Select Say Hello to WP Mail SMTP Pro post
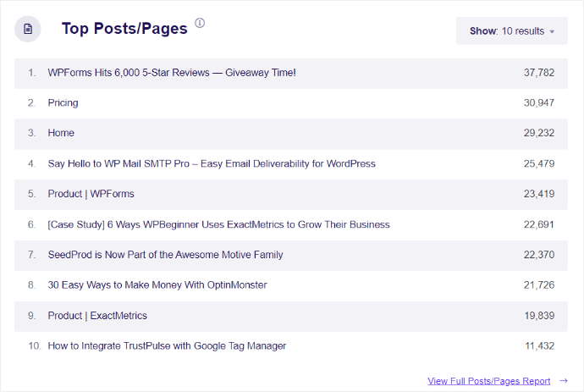This screenshot has width=584, height=392. click(291, 164)
